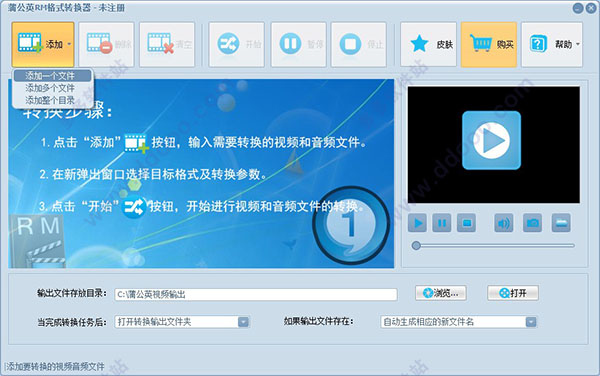Open the 帮助 (Help) button
The image size is (600, 376).
(x=552, y=44)
